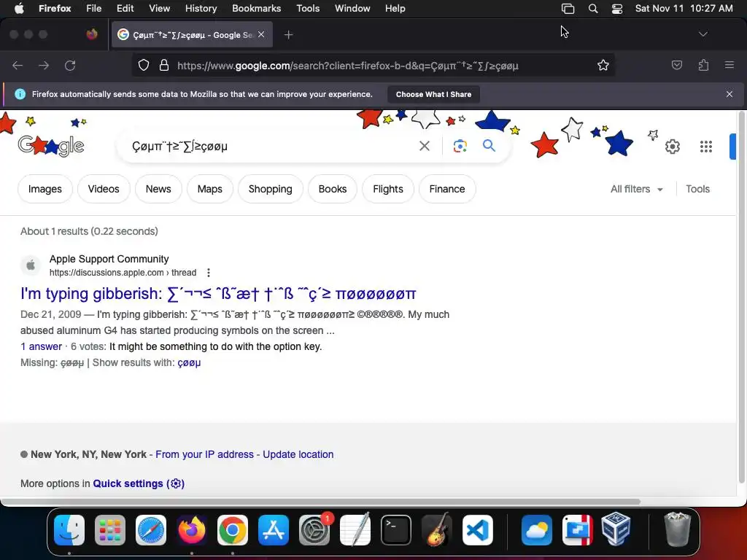
Task: Open the 1 answer link
Action: coord(41,346)
